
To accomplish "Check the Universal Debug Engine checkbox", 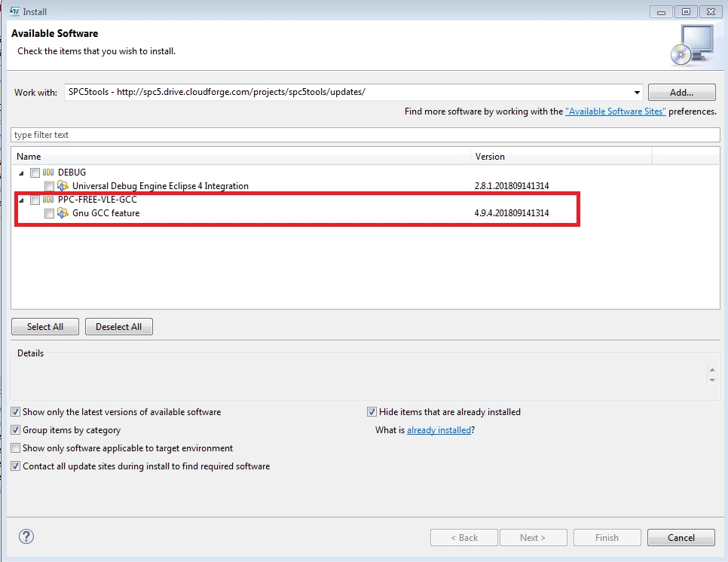I will [x=49, y=186].
